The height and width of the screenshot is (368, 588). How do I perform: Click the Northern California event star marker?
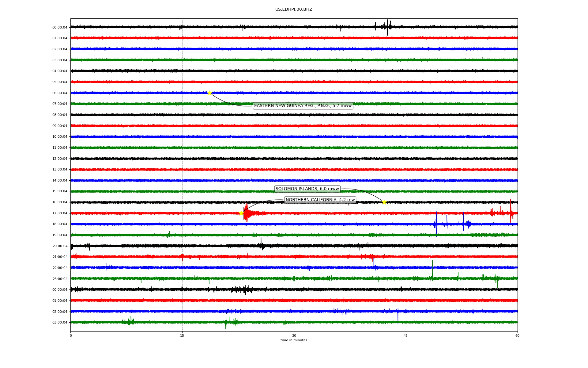point(241,213)
